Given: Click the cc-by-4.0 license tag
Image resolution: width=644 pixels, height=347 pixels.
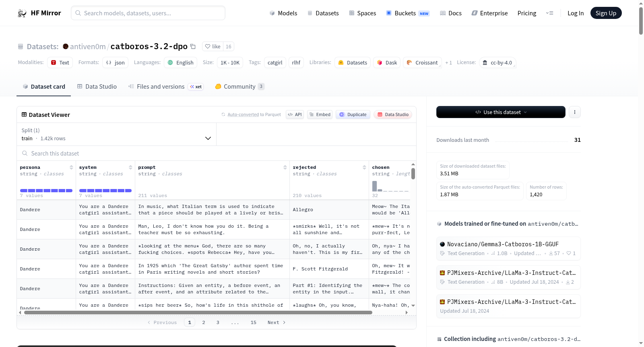Looking at the screenshot, I should [x=497, y=62].
